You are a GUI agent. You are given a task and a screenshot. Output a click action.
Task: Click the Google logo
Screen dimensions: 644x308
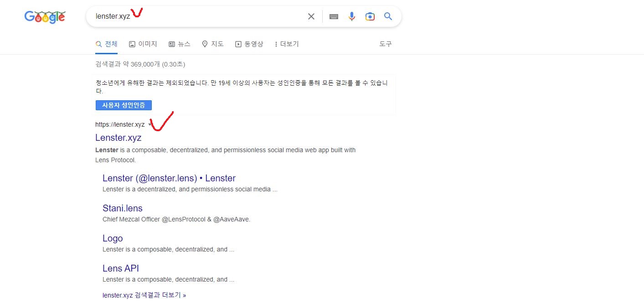tap(45, 17)
